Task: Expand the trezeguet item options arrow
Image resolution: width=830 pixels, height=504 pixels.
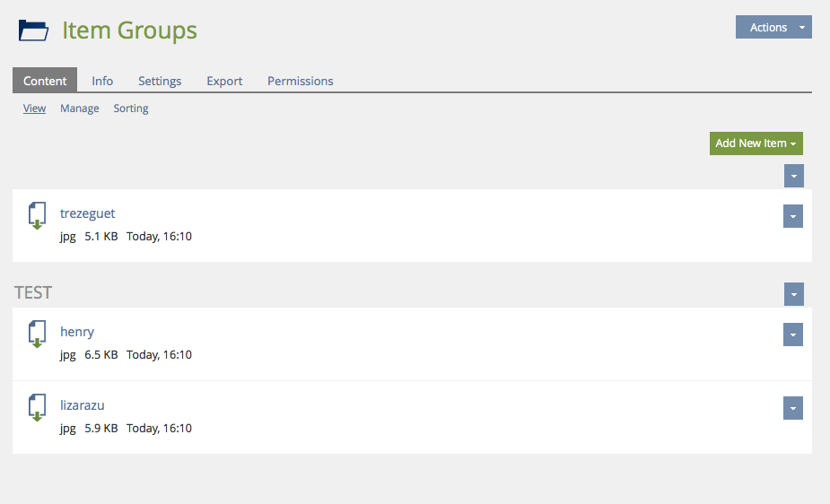Action: [x=793, y=216]
